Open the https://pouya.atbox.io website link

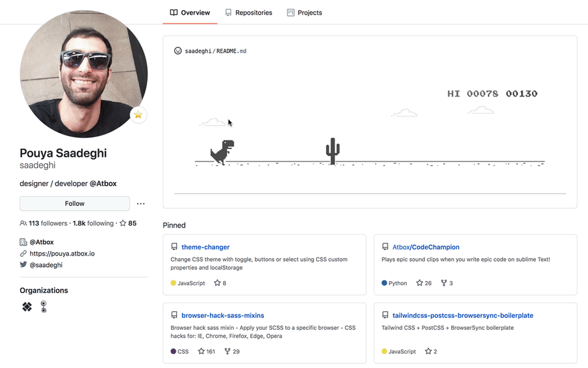coord(62,254)
